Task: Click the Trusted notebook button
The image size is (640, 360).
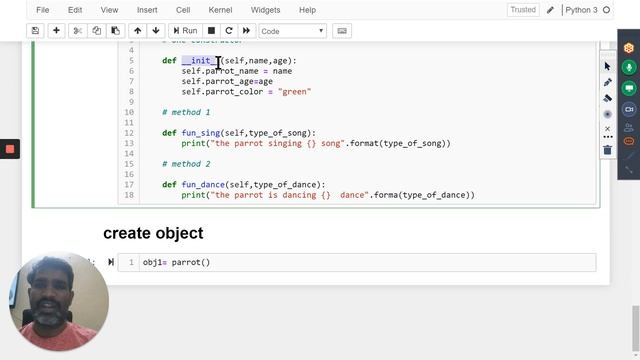Action: [523, 10]
